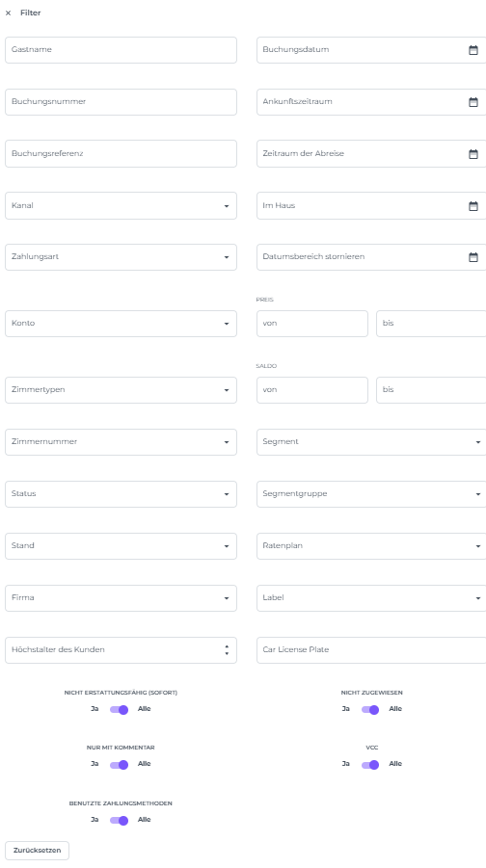
Task: Open calendar icon for Ankunftszeitraum
Action: click(x=473, y=102)
